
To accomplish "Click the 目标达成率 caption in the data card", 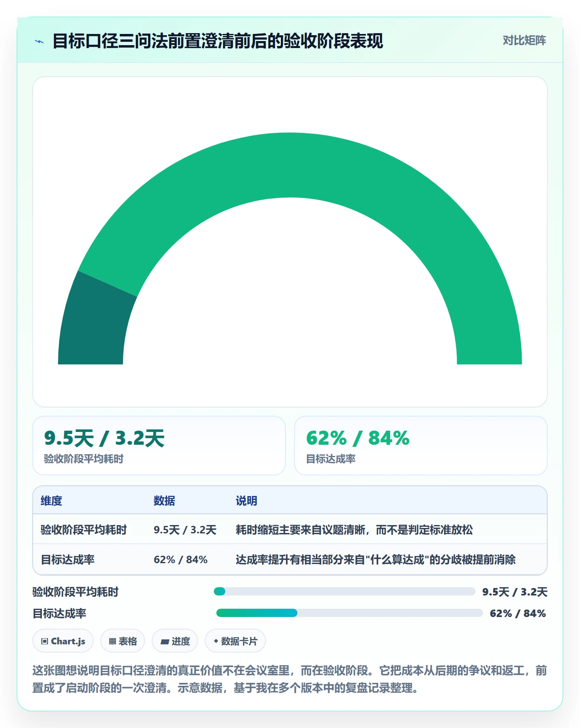I will coord(331,459).
